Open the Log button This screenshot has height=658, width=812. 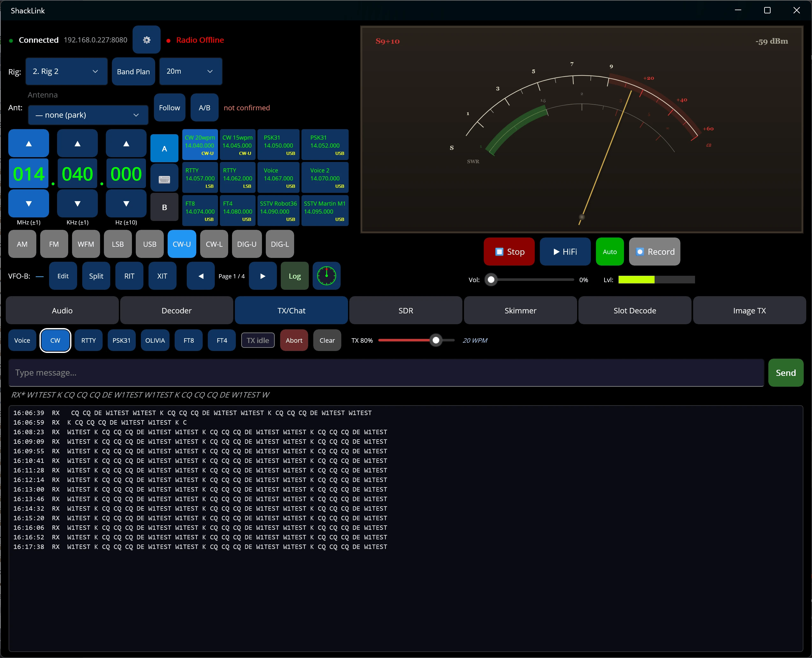click(294, 276)
